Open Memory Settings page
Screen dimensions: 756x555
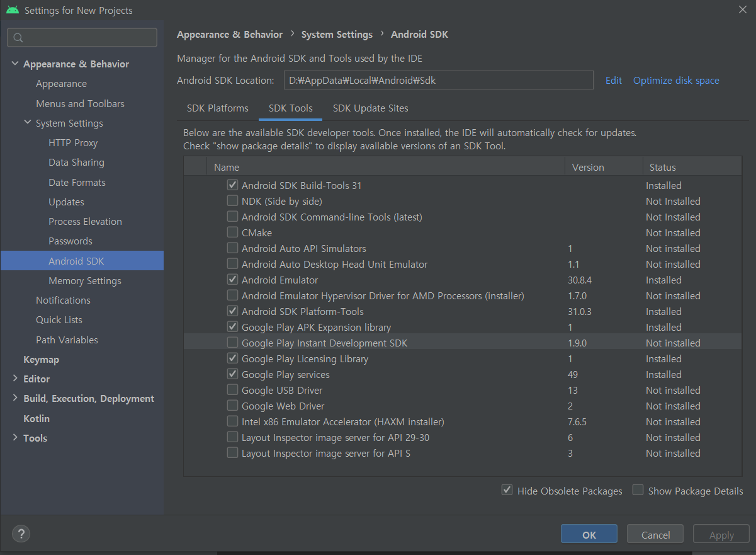point(85,280)
